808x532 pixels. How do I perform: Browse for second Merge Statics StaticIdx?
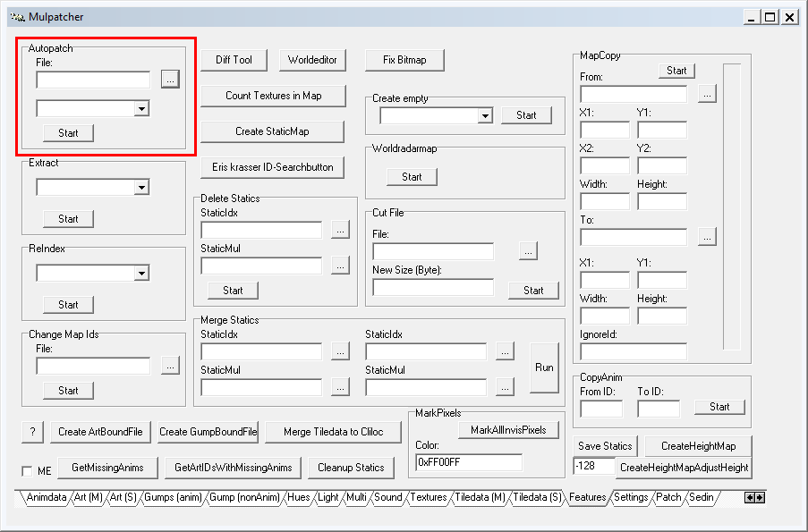coord(505,351)
